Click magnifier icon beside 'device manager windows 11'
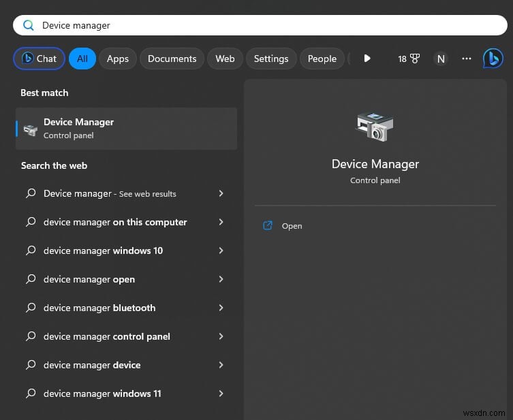 pyautogui.click(x=31, y=393)
